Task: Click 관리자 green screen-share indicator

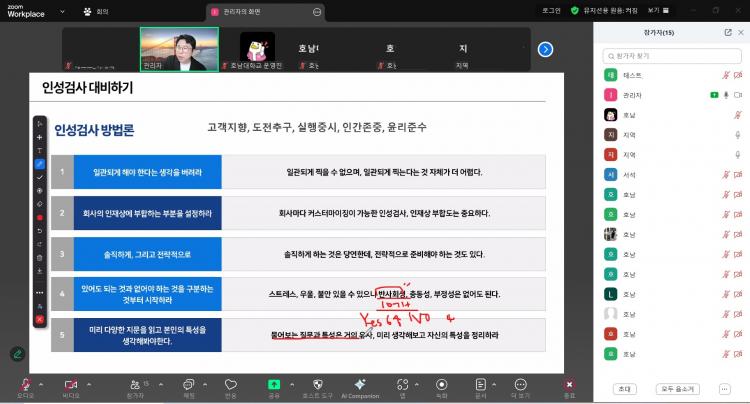Action: 714,95
